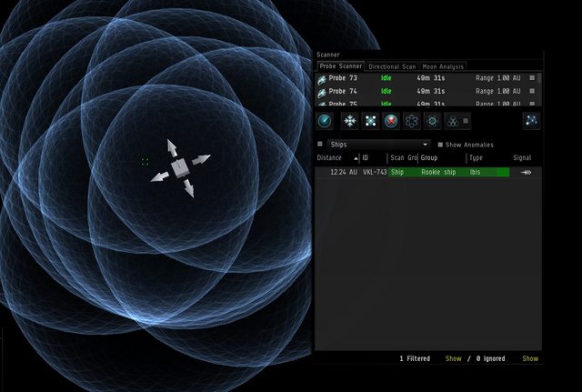This screenshot has height=392, width=582.
Task: Start the probe scan with Analyze button
Action: click(x=325, y=121)
